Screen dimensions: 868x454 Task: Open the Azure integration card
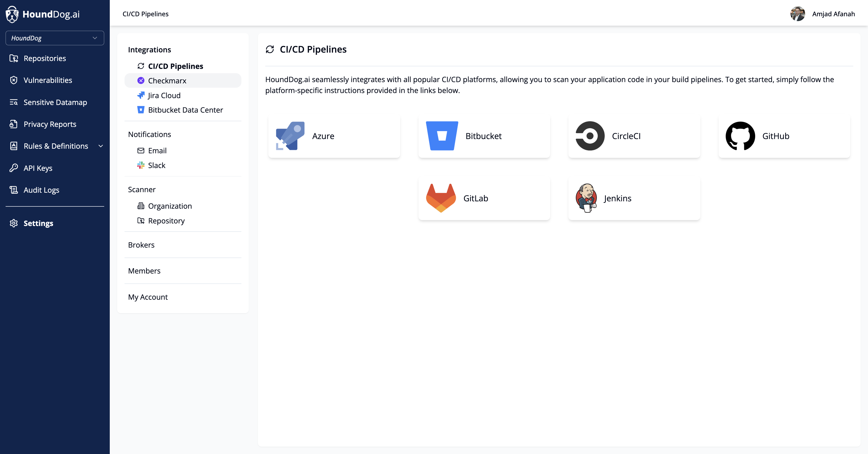(334, 136)
